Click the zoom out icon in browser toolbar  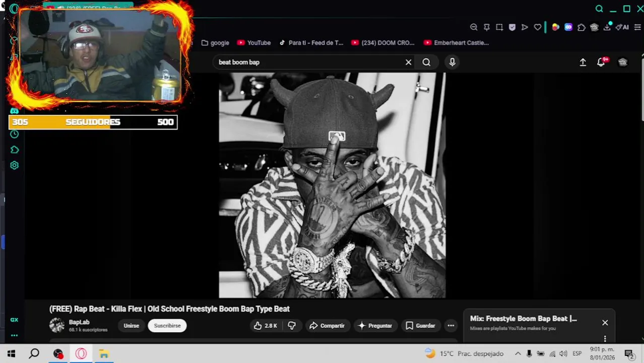pos(474,27)
